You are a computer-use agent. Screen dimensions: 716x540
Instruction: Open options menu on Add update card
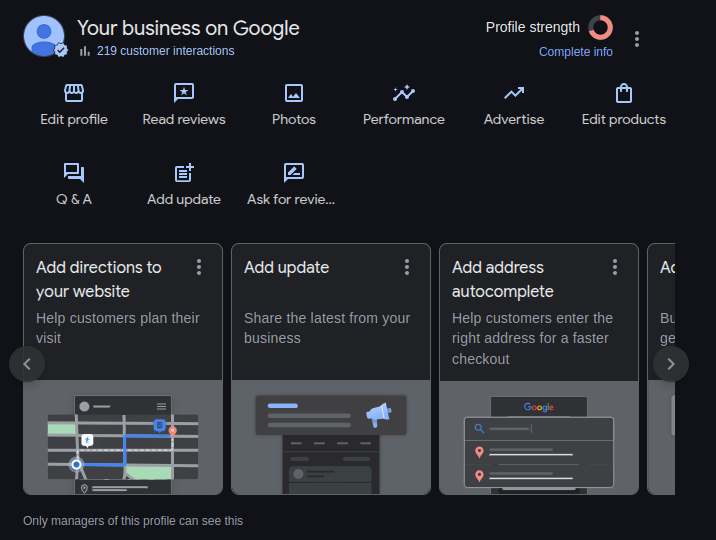click(407, 267)
